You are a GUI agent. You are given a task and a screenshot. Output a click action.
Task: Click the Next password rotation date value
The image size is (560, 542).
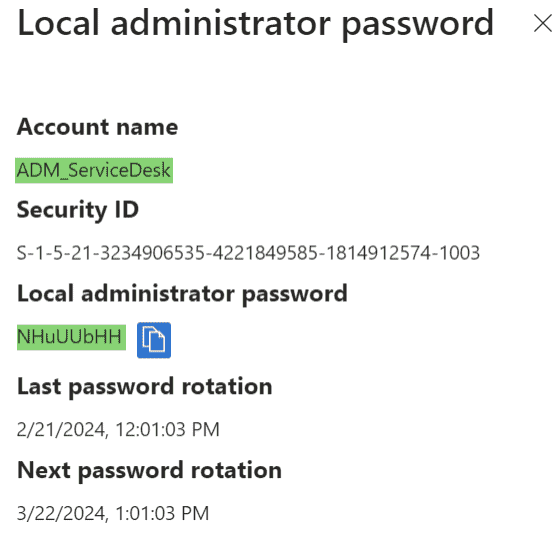point(113,513)
